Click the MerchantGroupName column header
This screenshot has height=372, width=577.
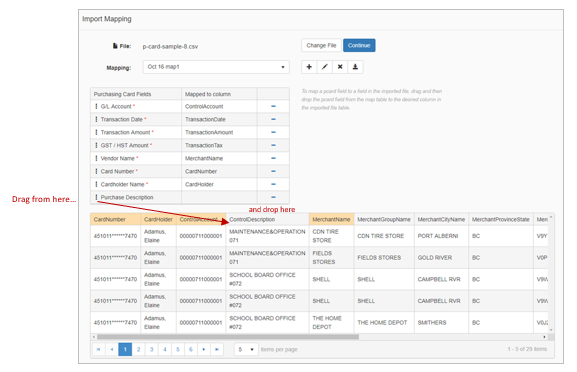(384, 219)
